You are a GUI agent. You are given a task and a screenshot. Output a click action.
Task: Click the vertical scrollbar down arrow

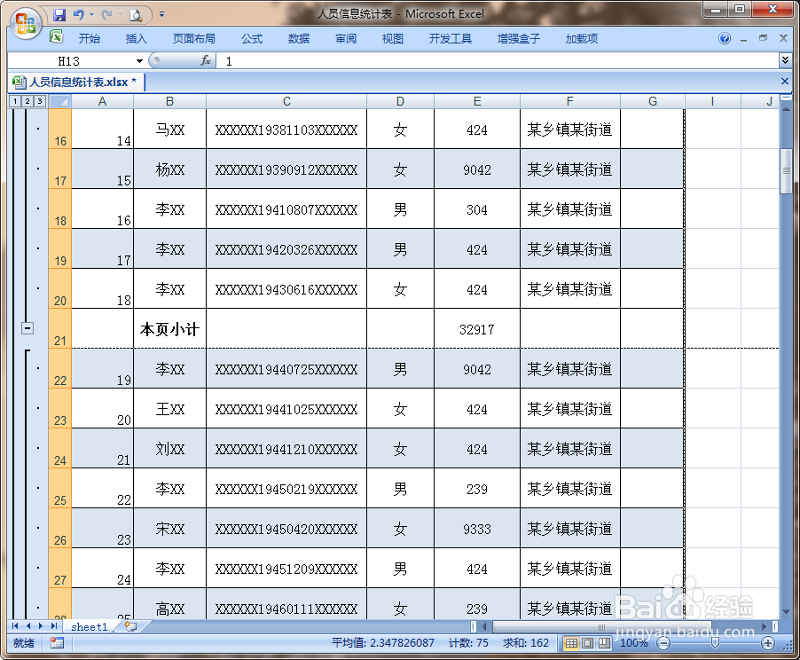(x=786, y=611)
